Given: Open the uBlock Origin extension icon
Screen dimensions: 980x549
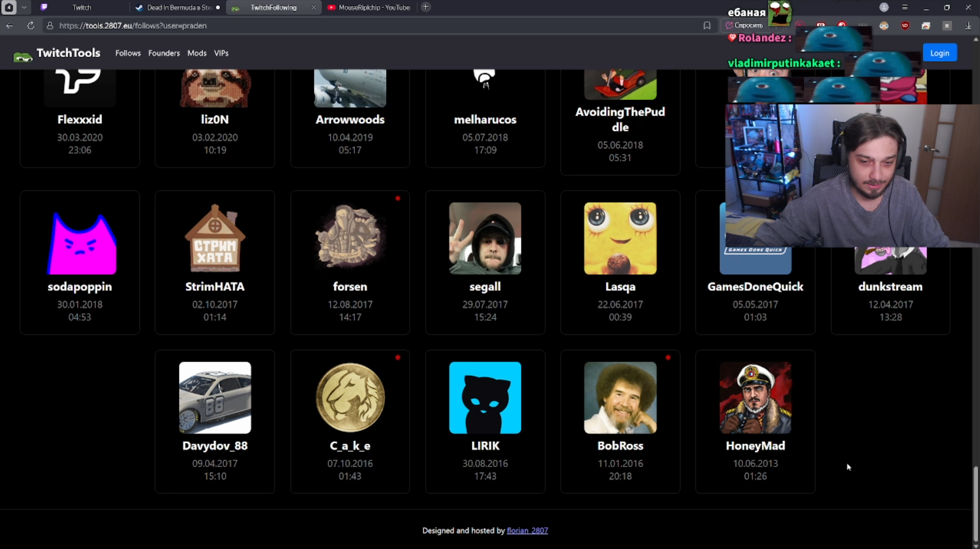Looking at the screenshot, I should 905,25.
